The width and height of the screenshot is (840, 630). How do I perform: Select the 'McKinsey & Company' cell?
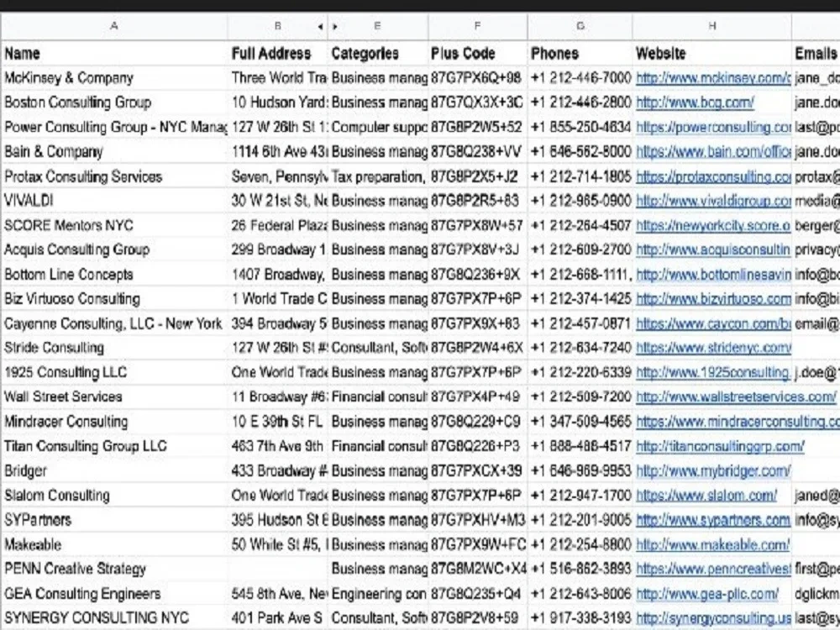(114, 78)
